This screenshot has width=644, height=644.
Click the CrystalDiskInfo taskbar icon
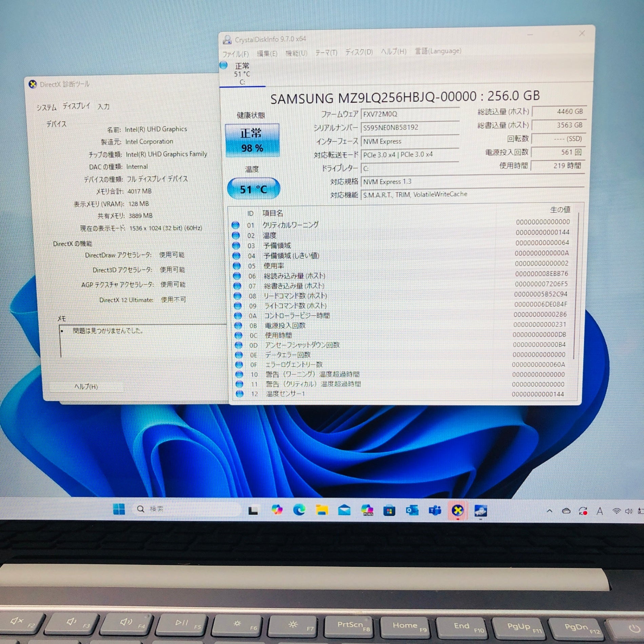pos(481,511)
